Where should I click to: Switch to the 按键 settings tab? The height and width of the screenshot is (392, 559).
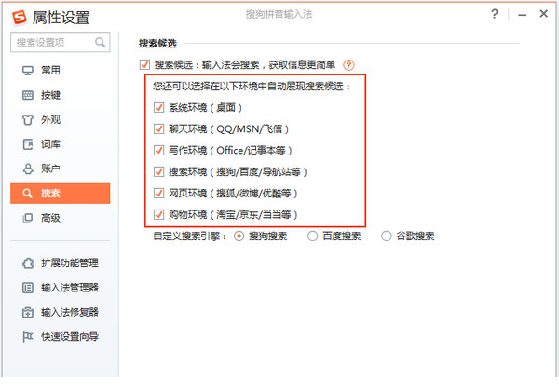point(50,95)
